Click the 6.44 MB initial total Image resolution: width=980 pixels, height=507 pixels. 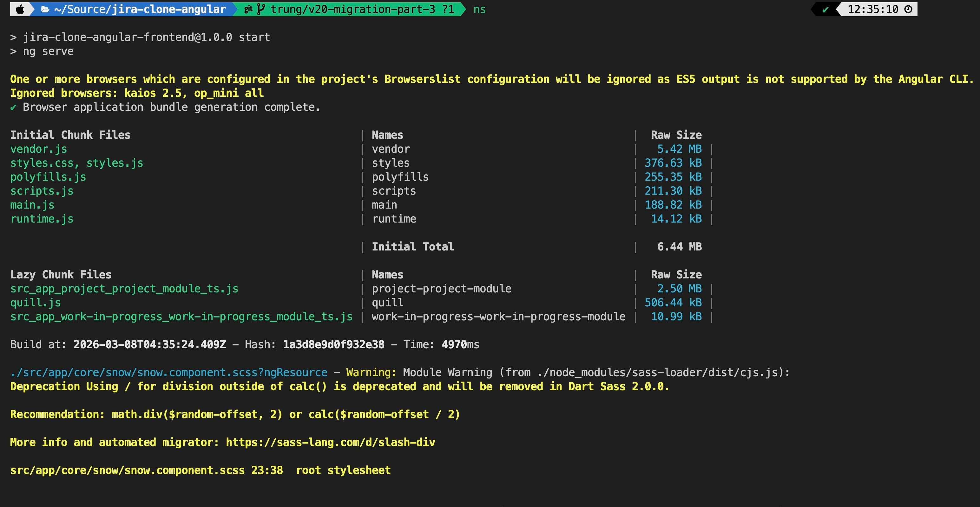pos(679,247)
